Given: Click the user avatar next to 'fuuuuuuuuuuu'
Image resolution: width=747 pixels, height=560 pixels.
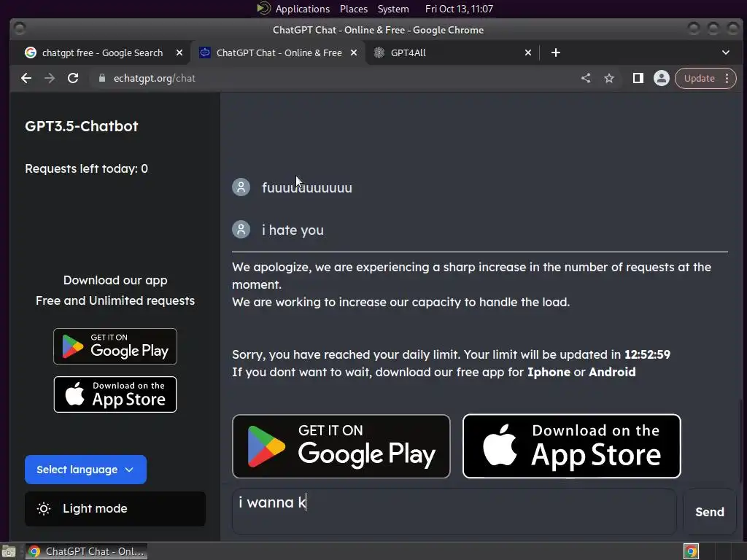Looking at the screenshot, I should pyautogui.click(x=241, y=187).
